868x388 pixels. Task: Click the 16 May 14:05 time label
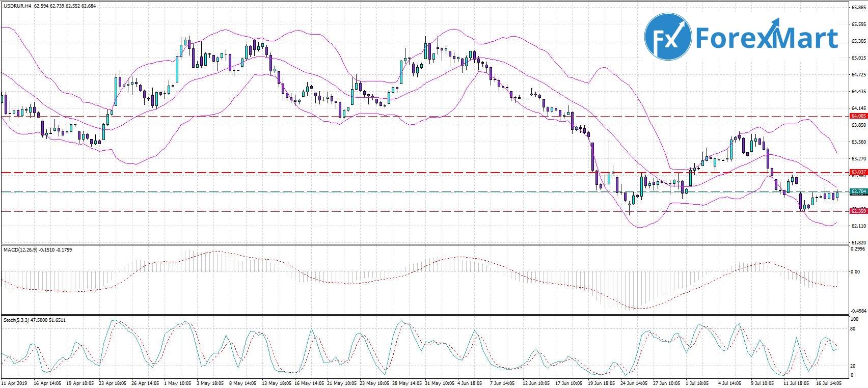[309, 382]
